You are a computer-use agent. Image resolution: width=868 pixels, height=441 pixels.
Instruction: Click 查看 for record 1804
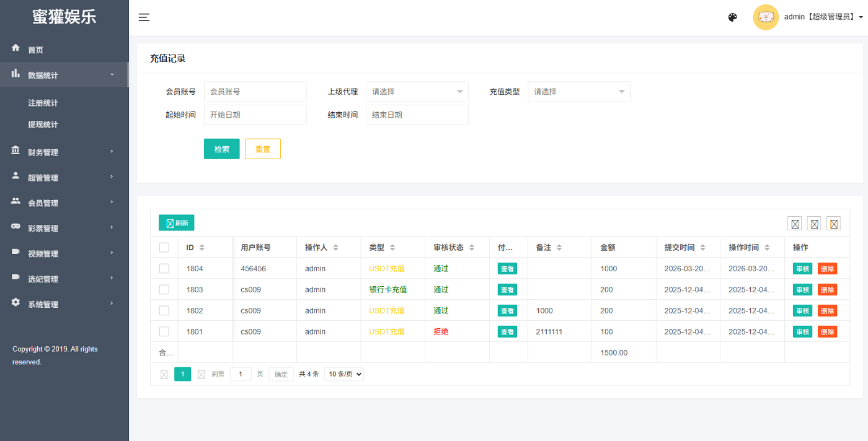click(x=507, y=269)
